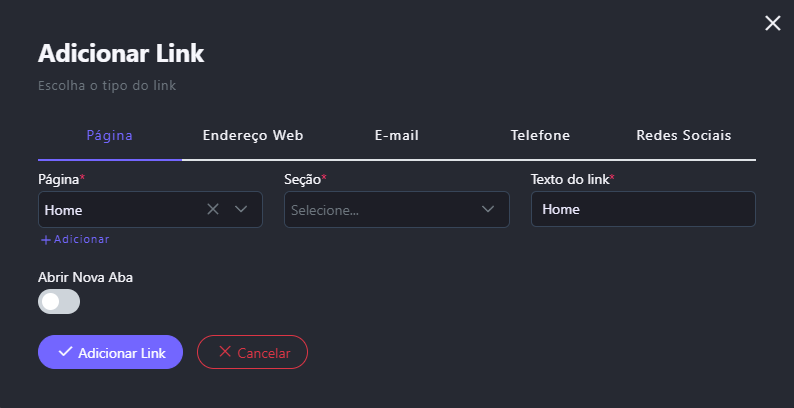Screen dimensions: 794x408
Task: Click the Página combo box showing Home
Action: (x=118, y=209)
